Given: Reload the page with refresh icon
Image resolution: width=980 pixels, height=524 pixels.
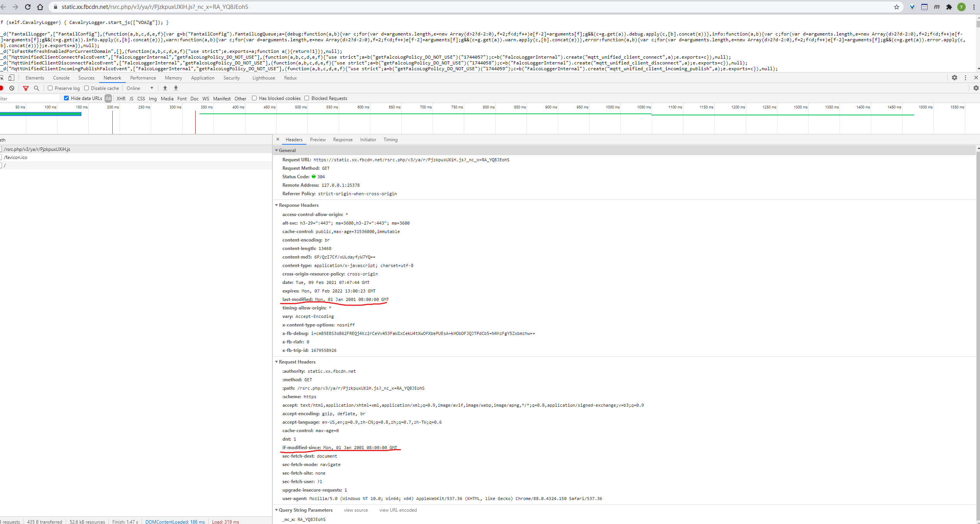Looking at the screenshot, I should pyautogui.click(x=28, y=7).
